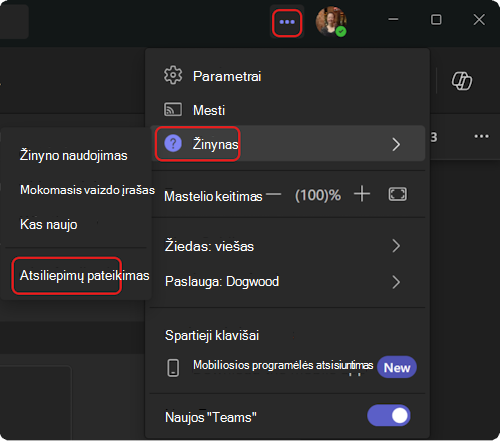Open the profile avatar picture
500x441 pixels.
(331, 21)
